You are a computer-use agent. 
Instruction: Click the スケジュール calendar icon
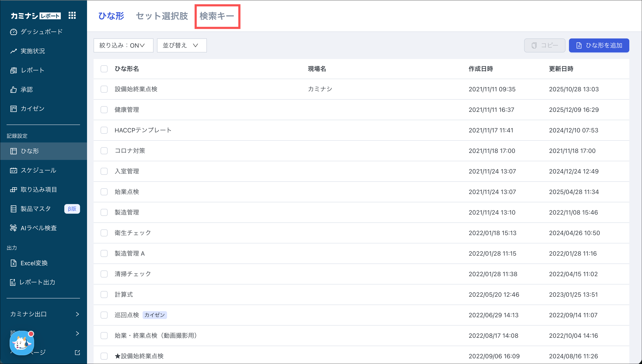[x=14, y=170]
